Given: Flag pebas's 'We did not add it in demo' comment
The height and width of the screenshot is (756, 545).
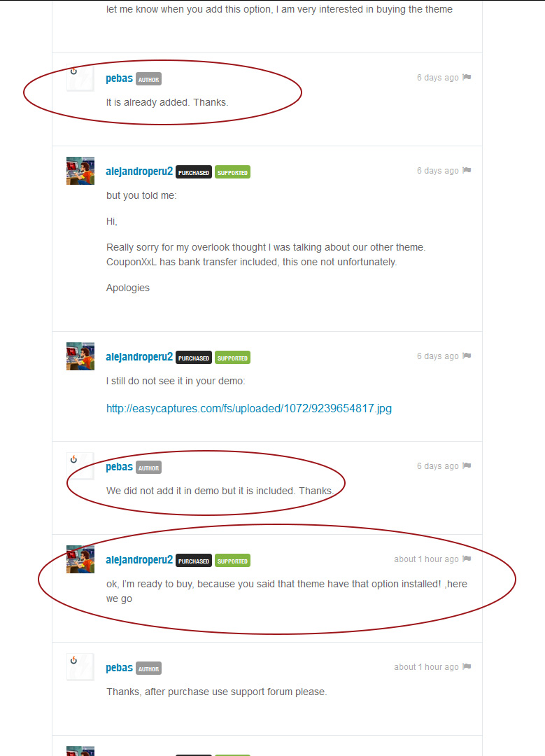Looking at the screenshot, I should point(467,465).
